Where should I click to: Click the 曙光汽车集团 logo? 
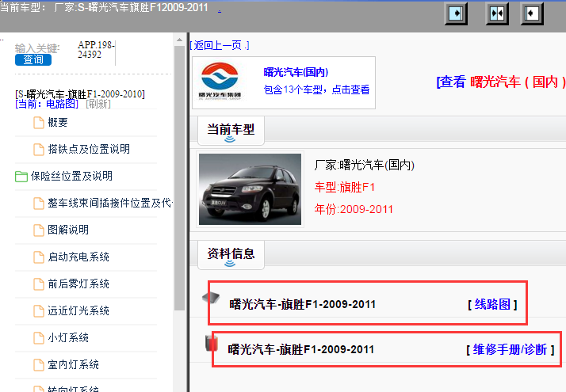point(220,82)
